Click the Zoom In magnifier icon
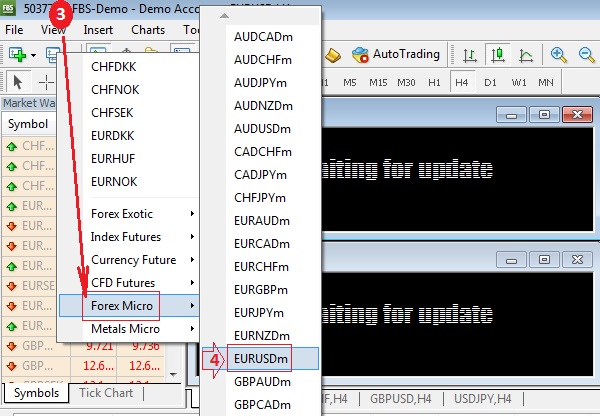Screen dimensions: 600x416 (x=558, y=55)
